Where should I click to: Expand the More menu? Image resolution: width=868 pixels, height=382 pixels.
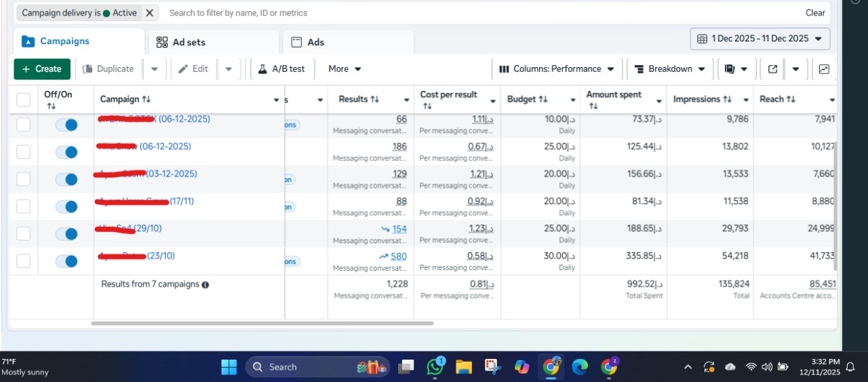344,69
